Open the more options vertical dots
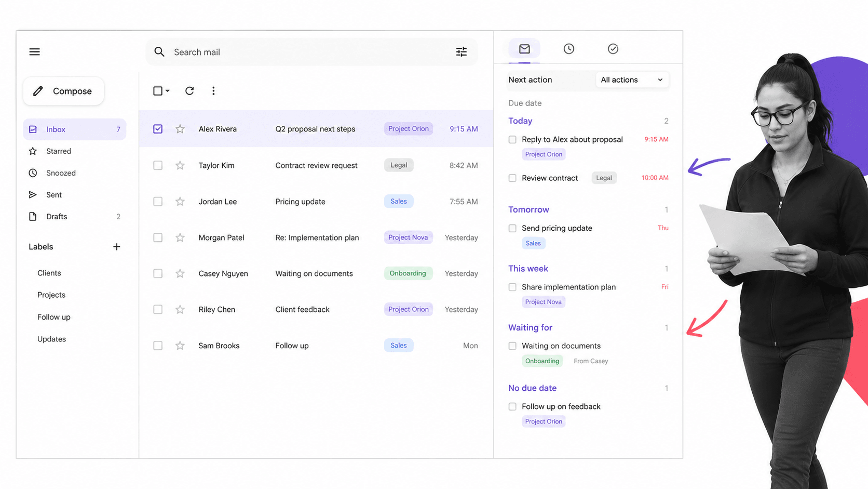 click(x=213, y=91)
